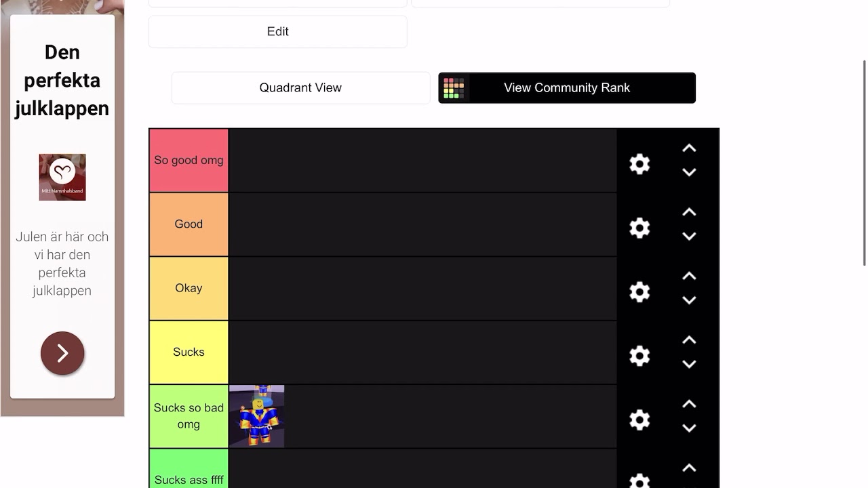Open settings gear for "Good" tier
This screenshot has height=488, width=868.
[x=639, y=228]
